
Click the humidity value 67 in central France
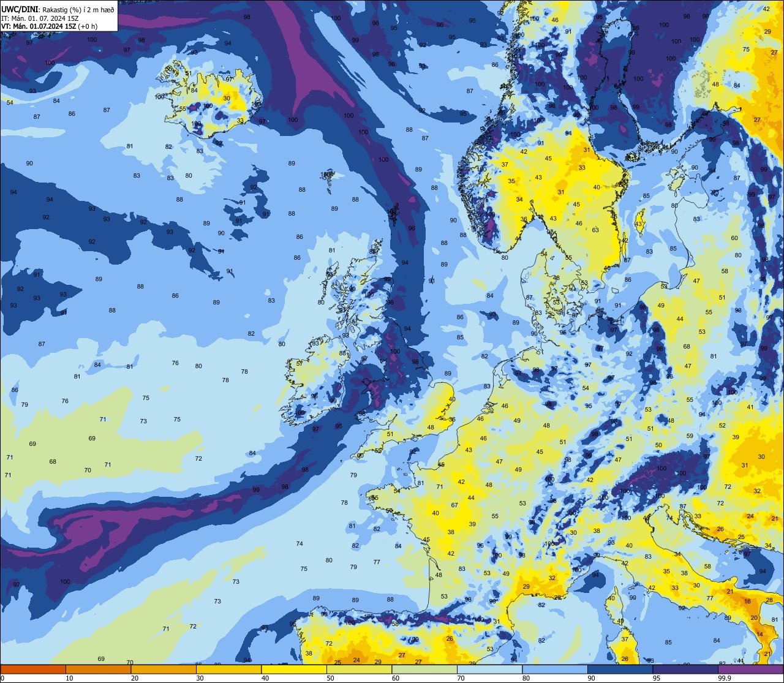(454, 505)
